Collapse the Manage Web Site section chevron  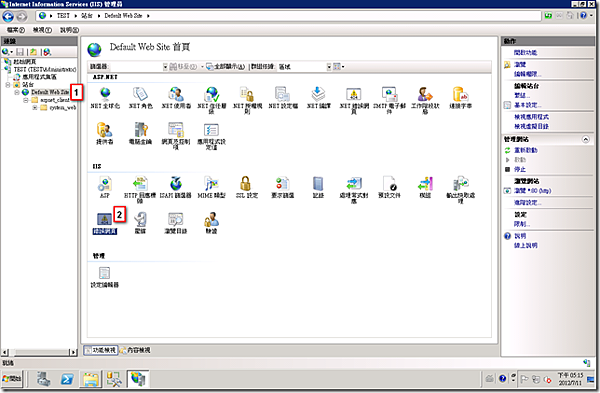[585, 139]
